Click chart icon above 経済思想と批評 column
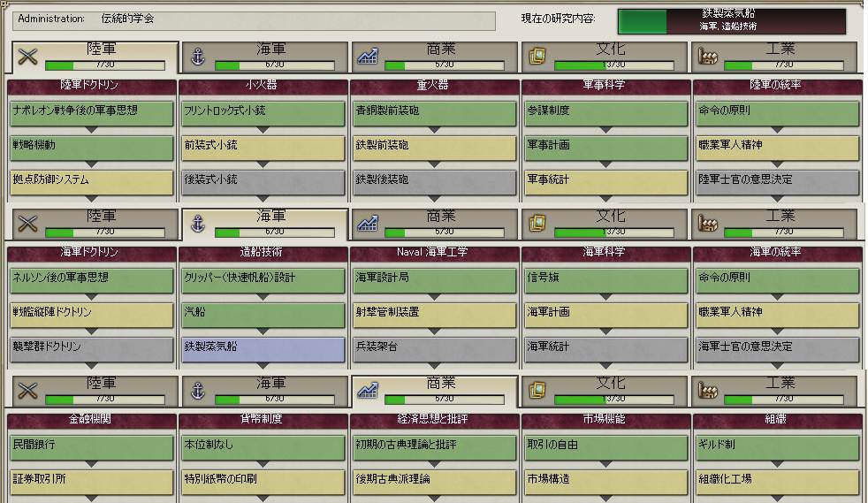The image size is (868, 503). [x=369, y=391]
